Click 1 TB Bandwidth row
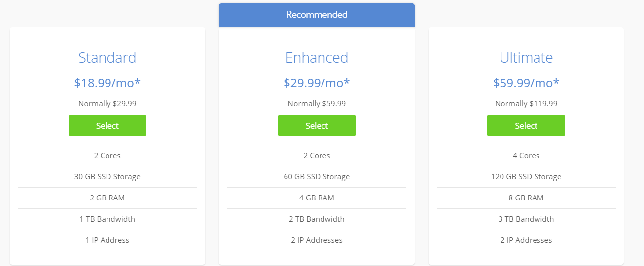 [107, 219]
